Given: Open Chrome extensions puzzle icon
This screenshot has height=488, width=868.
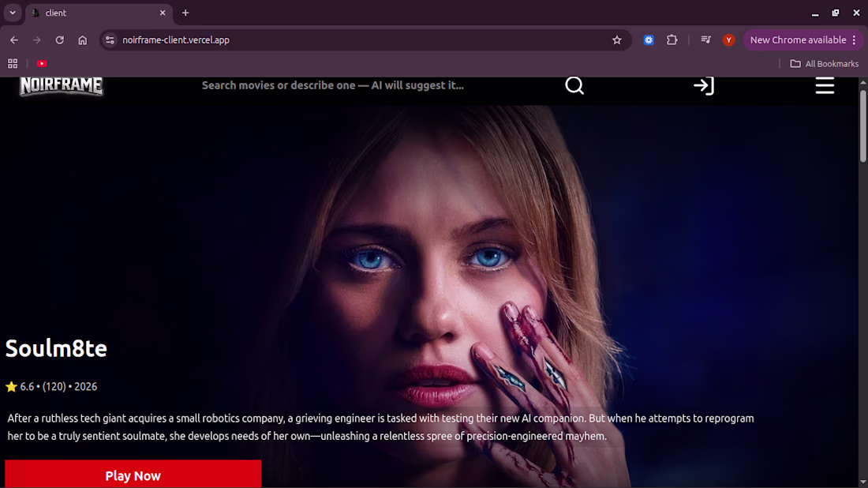Looking at the screenshot, I should 672,40.
